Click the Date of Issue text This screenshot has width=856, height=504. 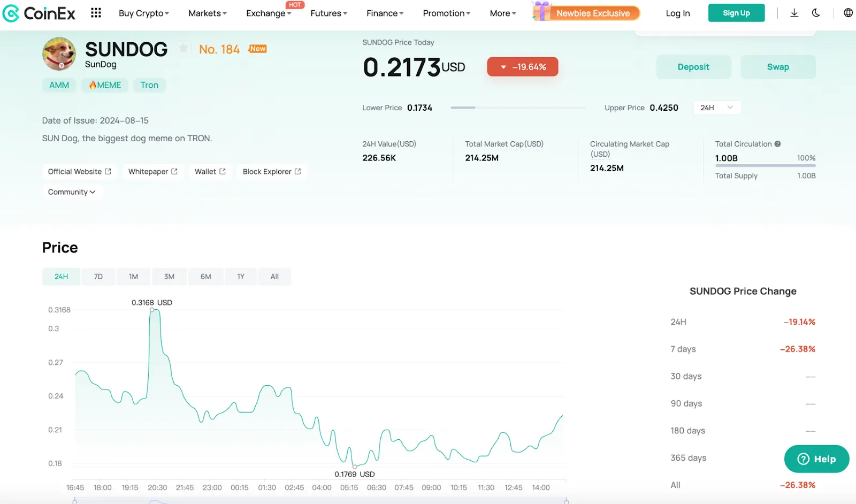[95, 120]
